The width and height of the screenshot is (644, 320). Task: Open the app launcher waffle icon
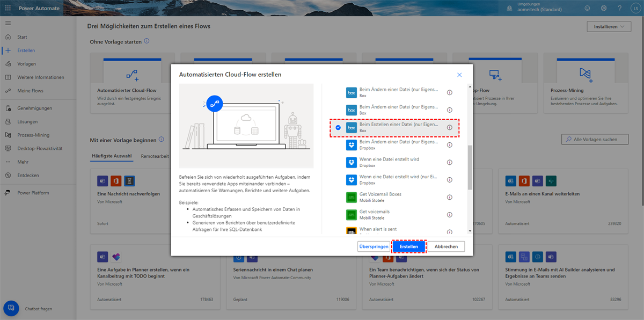8,8
